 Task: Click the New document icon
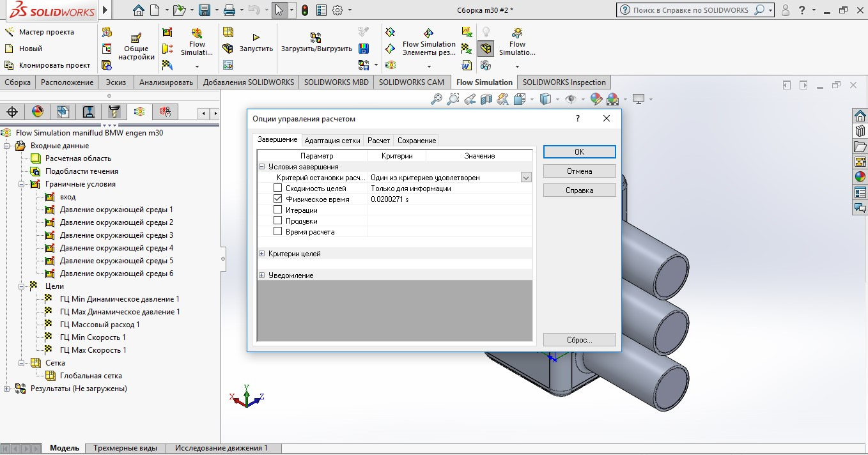pyautogui.click(x=155, y=10)
